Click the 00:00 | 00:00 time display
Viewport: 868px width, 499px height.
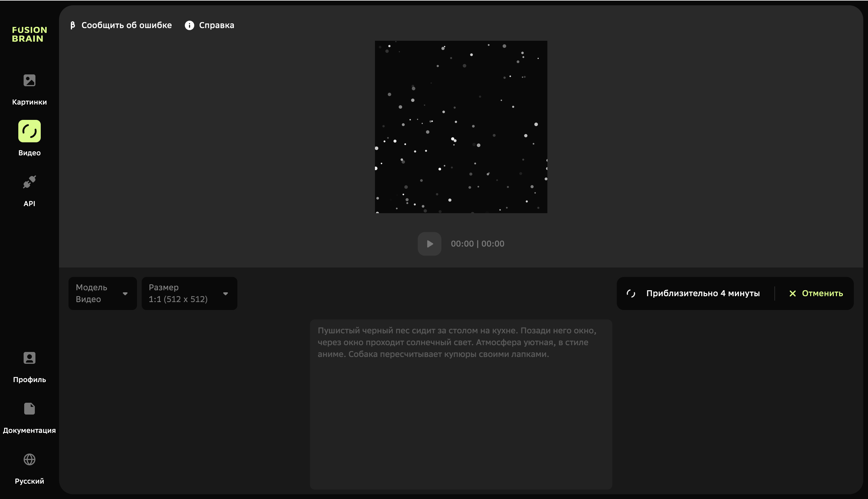click(x=477, y=244)
